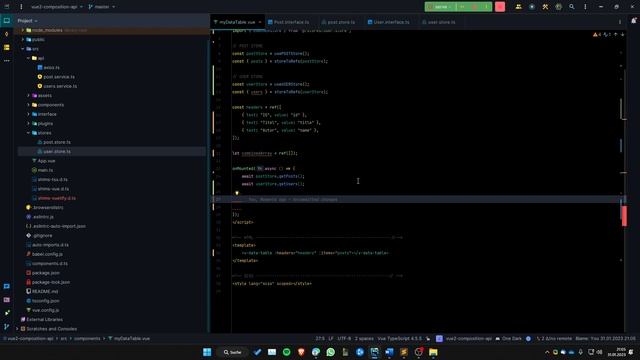Open the Commit tool window icon
This screenshot has width=640, height=360.
(7, 34)
